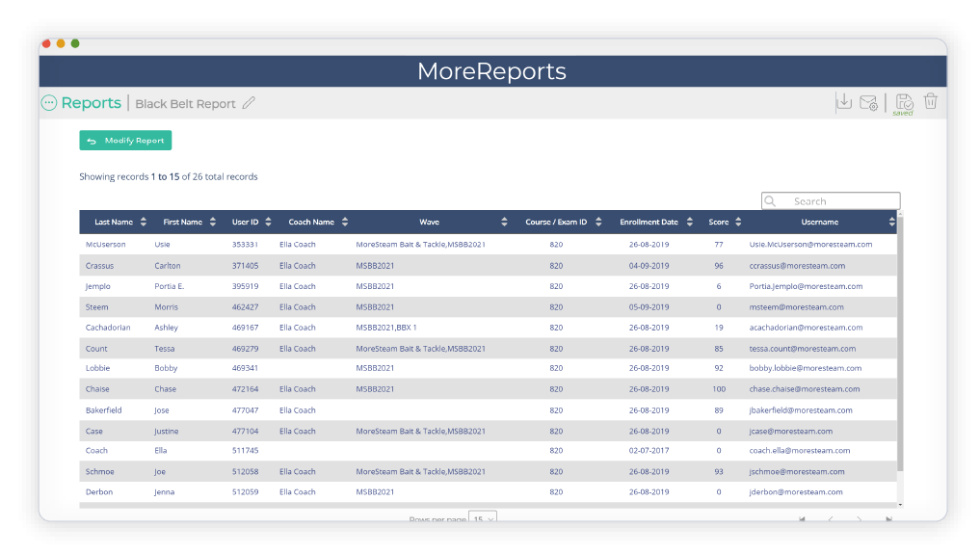
Task: Click coach.ella@moresteam.com username
Action: click(800, 450)
